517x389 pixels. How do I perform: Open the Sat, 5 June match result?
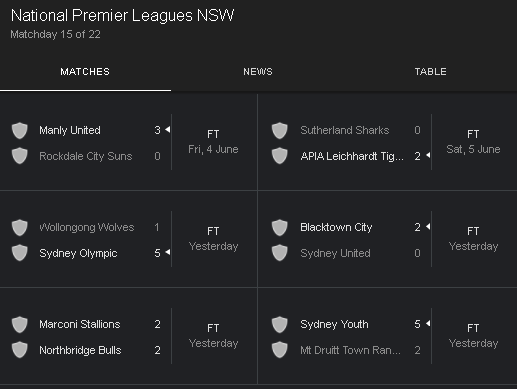pyautogui.click(x=388, y=142)
